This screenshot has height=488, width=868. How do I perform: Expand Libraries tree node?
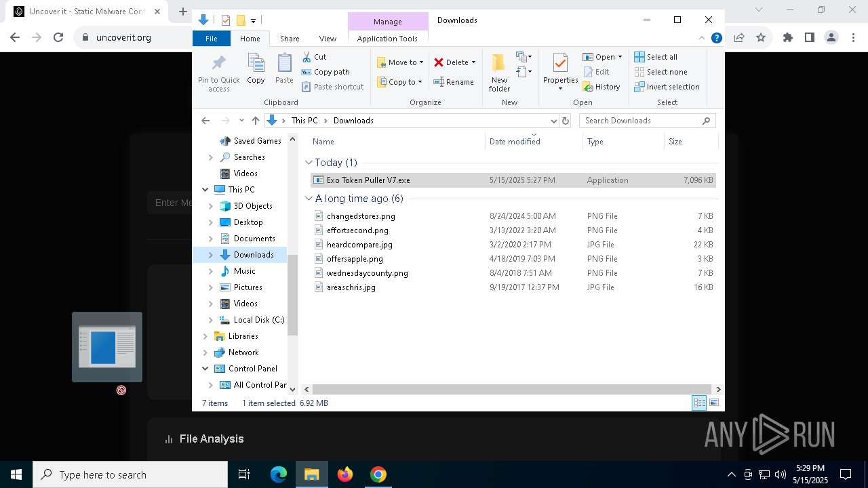coord(205,336)
